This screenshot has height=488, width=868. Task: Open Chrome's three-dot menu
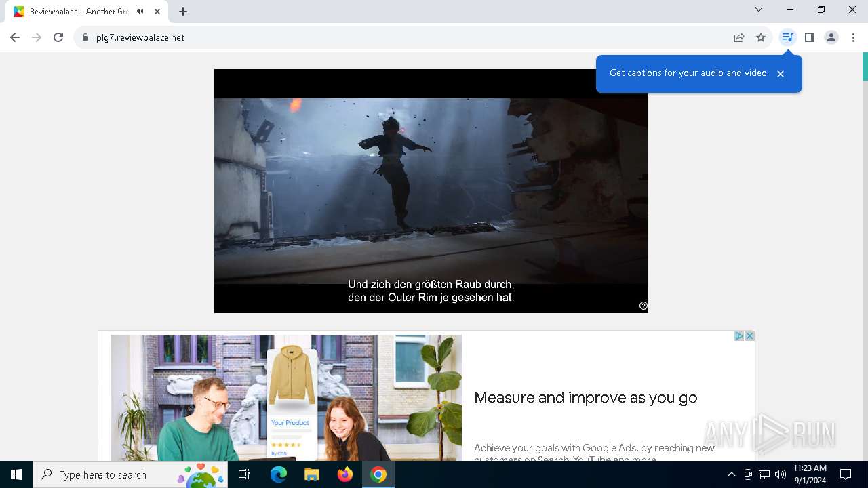pos(853,37)
